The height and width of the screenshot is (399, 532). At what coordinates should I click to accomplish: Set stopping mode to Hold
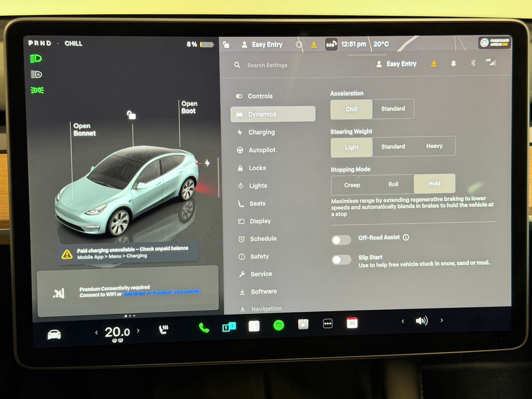[434, 183]
